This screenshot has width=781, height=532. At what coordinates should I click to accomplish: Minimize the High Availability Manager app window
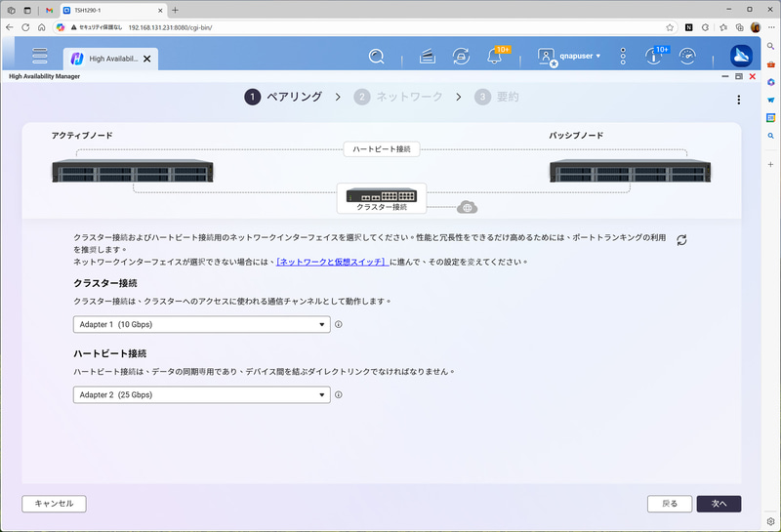tap(725, 76)
